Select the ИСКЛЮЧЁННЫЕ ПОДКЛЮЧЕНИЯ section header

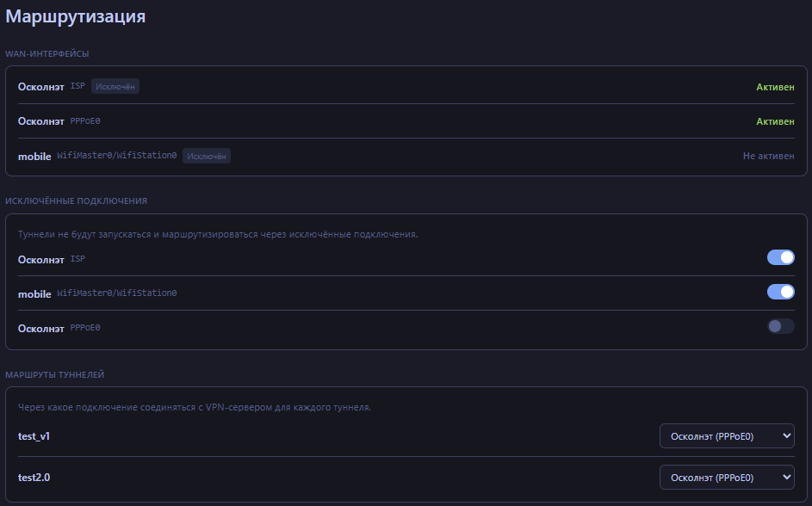[77, 201]
